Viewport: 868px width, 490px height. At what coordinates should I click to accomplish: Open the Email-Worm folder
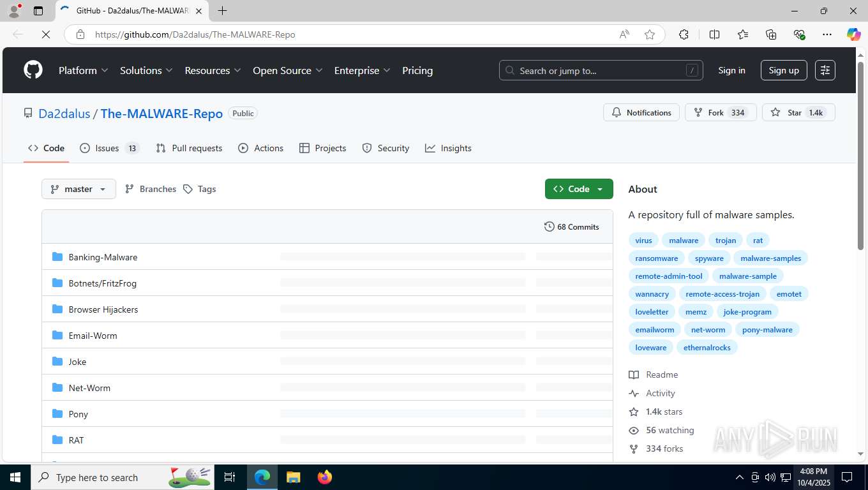point(93,336)
